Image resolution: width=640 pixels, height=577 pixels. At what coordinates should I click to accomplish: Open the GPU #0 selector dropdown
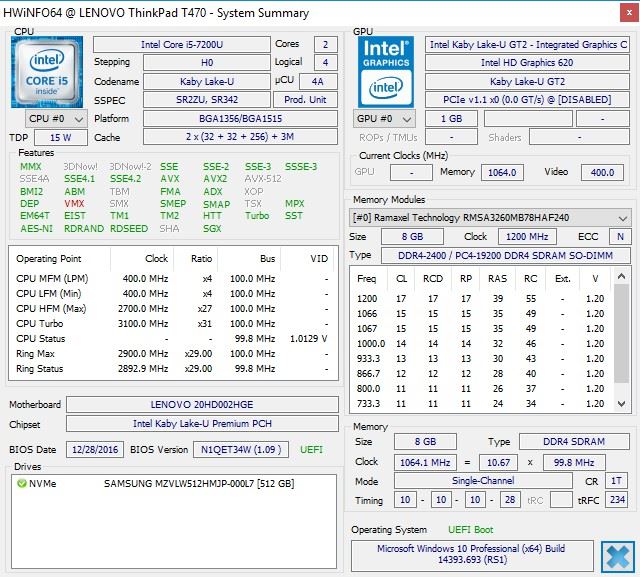384,119
